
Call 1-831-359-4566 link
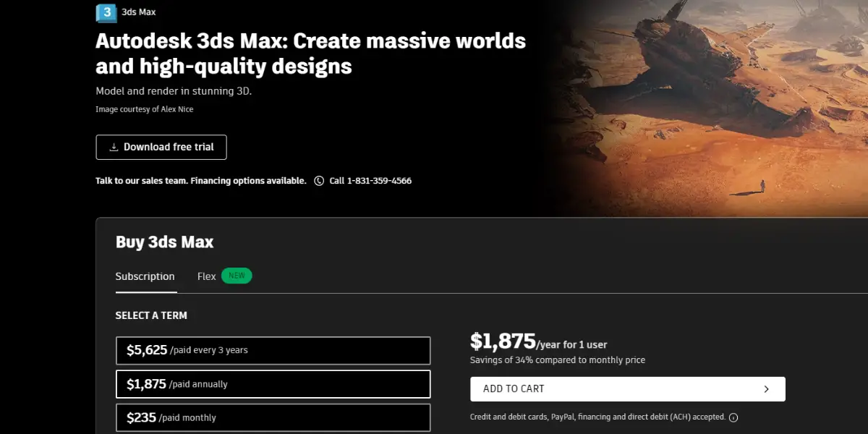coord(370,181)
